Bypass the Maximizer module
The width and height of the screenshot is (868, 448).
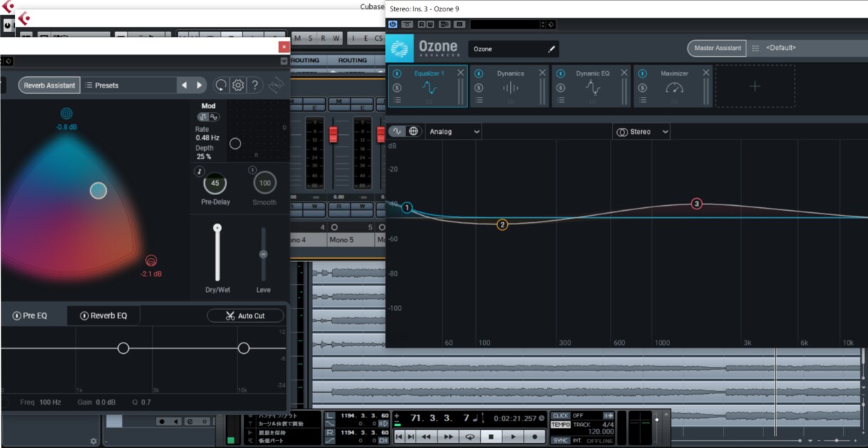(642, 73)
